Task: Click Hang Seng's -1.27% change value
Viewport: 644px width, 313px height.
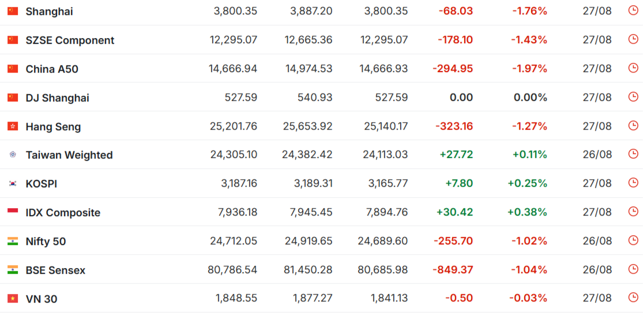Action: [529, 126]
